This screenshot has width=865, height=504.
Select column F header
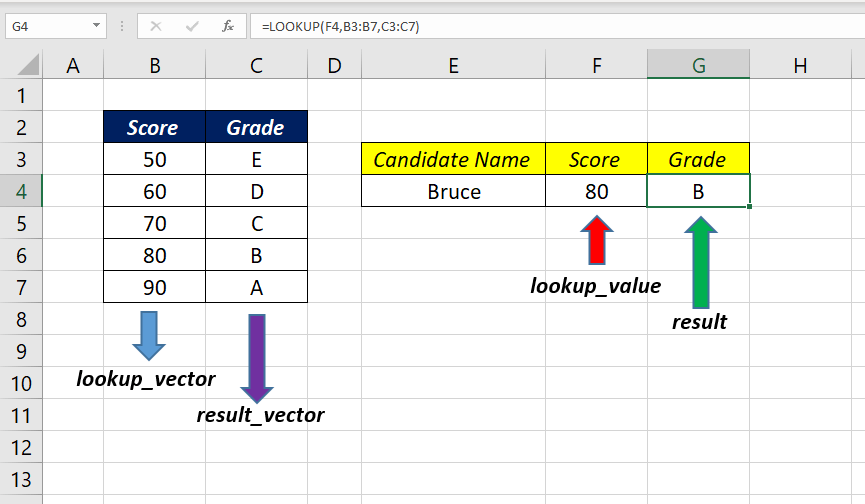(596, 66)
